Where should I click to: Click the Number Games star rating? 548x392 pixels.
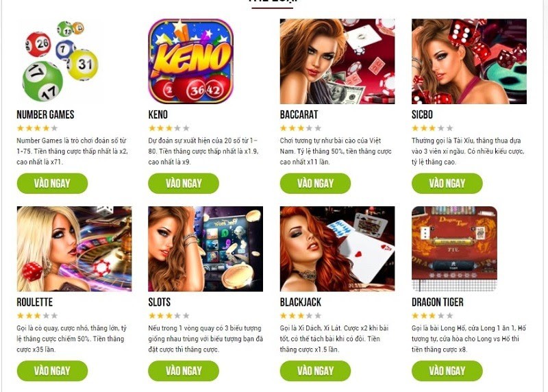[x=37, y=128]
